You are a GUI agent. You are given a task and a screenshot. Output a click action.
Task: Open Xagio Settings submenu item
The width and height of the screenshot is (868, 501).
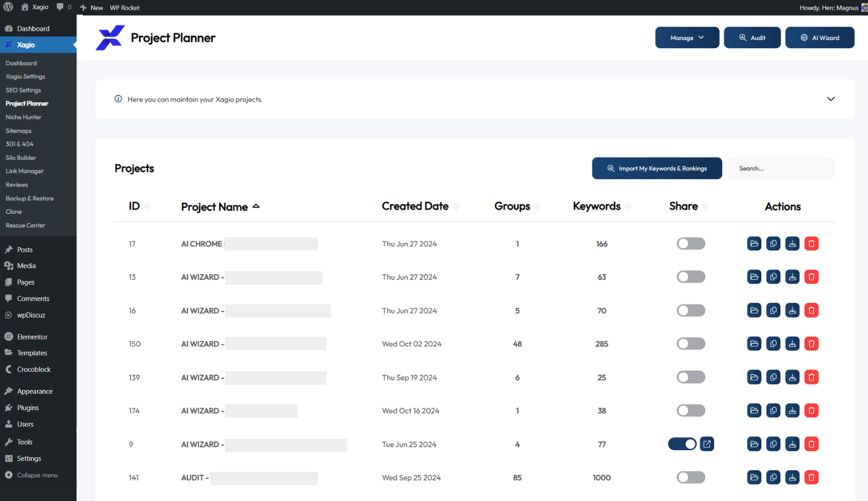25,76
